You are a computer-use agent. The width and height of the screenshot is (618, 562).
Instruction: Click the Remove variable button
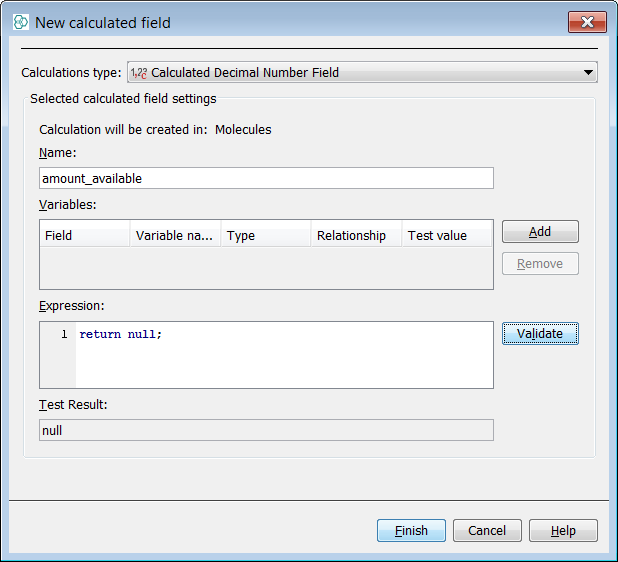pyautogui.click(x=540, y=264)
